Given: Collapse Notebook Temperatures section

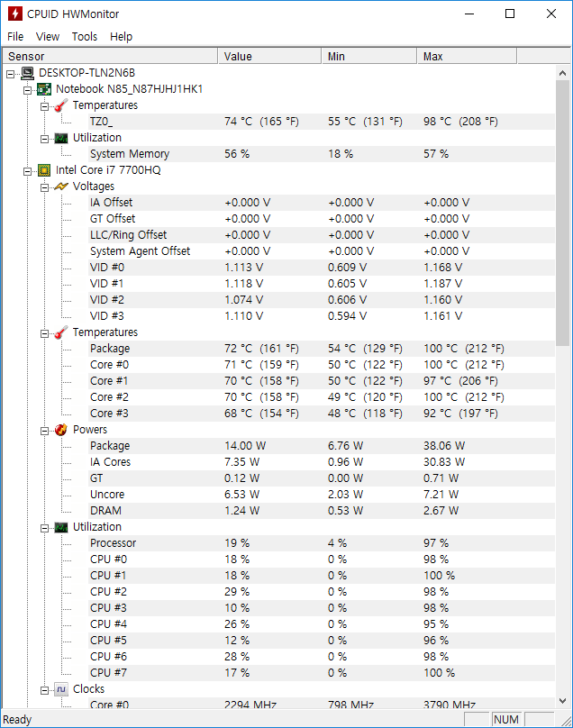Looking at the screenshot, I should pos(44,106).
